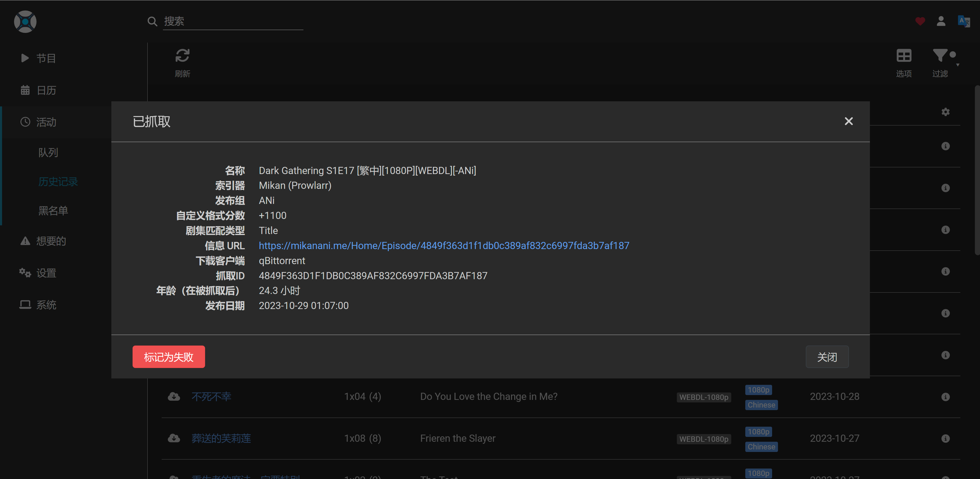Image resolution: width=980 pixels, height=479 pixels.
Task: Open the user account icon top right
Action: pos(941,21)
